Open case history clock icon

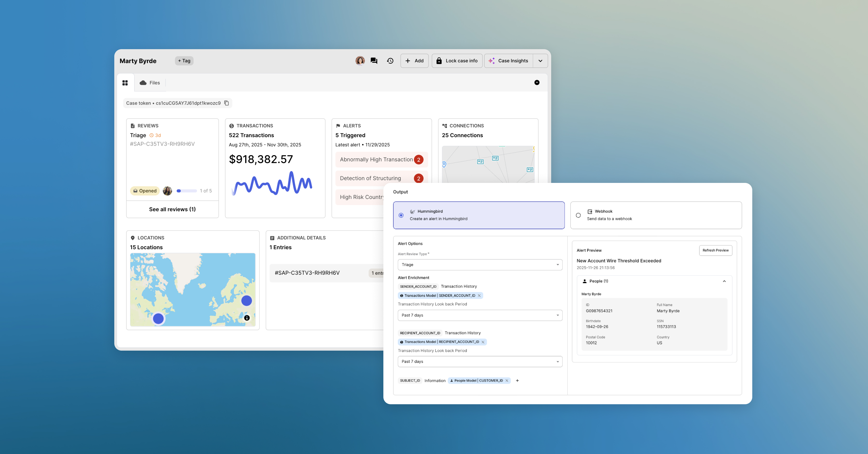390,61
